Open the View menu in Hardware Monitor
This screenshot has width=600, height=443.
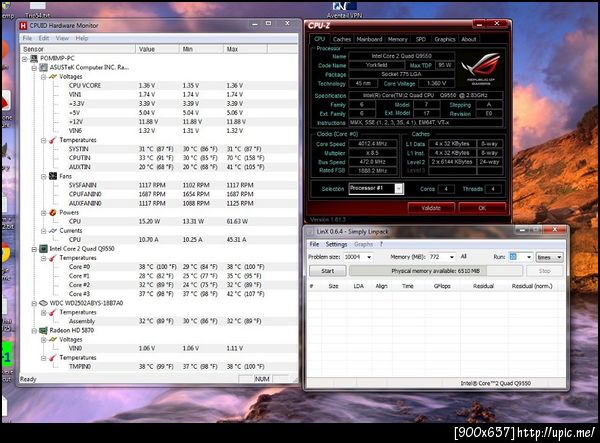pyautogui.click(x=62, y=38)
